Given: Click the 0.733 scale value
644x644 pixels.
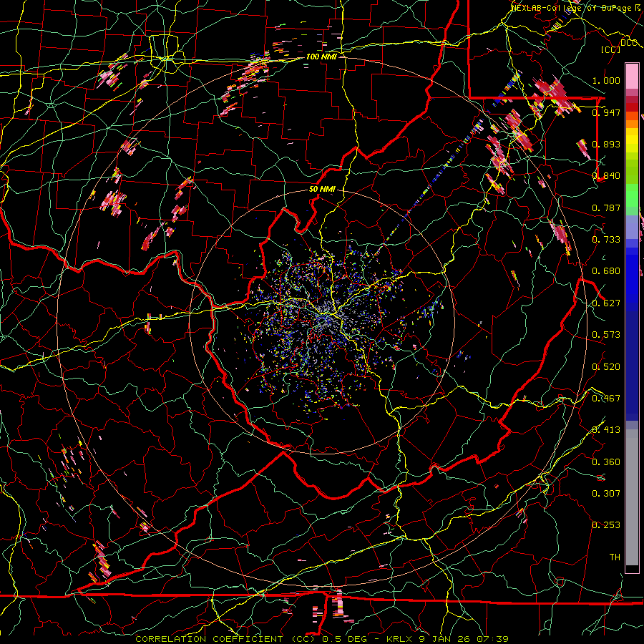Looking at the screenshot, I should point(606,240).
